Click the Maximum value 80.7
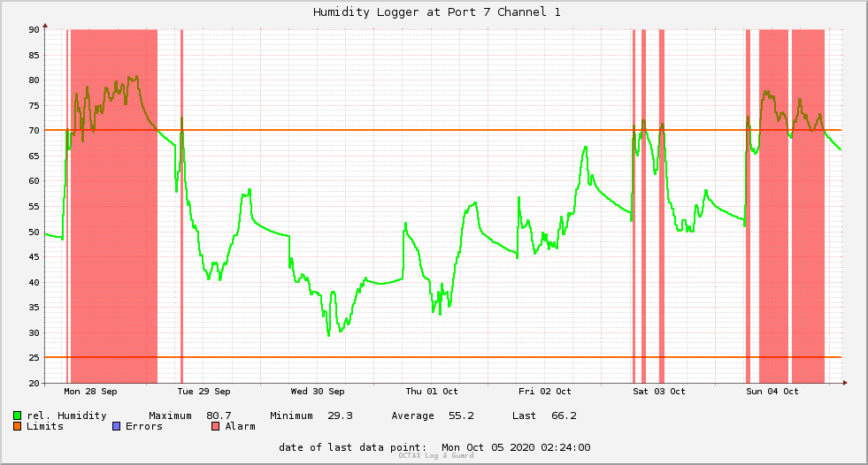 [219, 415]
